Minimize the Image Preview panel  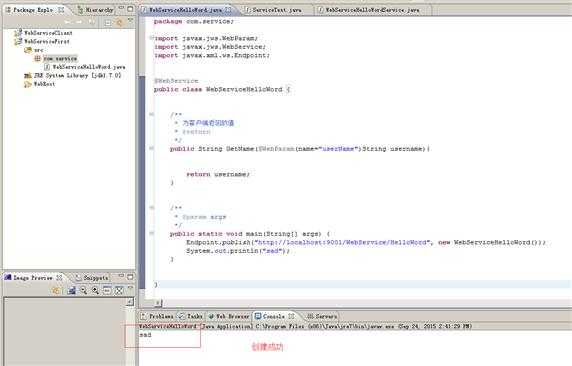point(121,276)
